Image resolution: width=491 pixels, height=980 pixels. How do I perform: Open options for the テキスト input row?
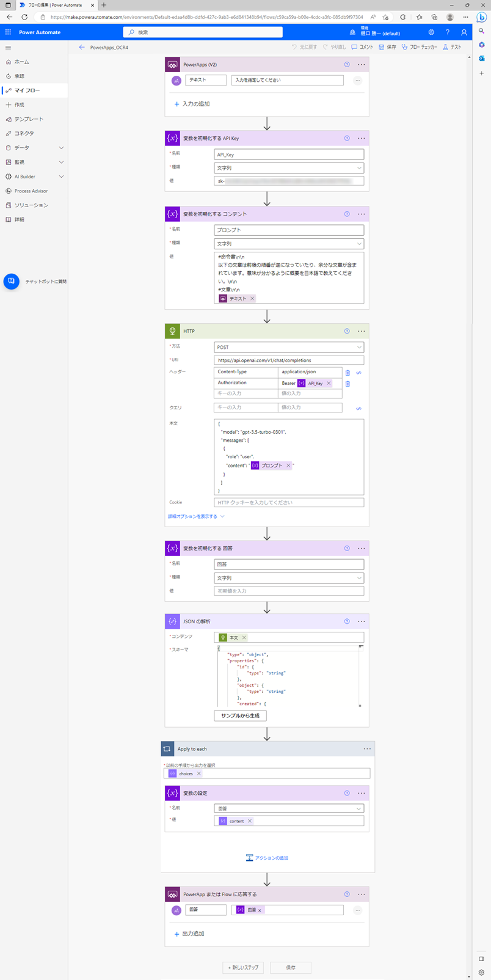pos(358,81)
